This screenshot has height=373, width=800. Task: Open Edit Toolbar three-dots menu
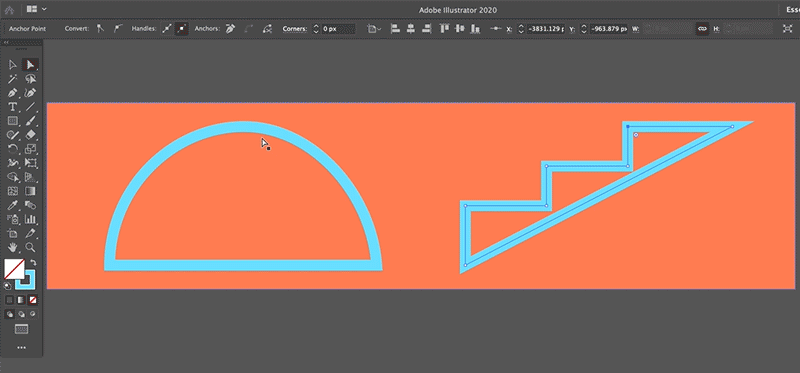tap(21, 347)
